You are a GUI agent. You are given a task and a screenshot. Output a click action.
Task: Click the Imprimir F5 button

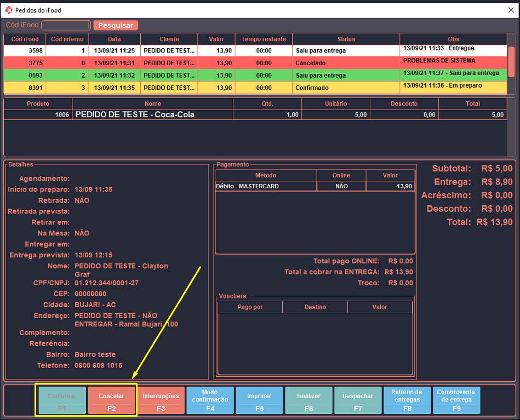pos(259,400)
